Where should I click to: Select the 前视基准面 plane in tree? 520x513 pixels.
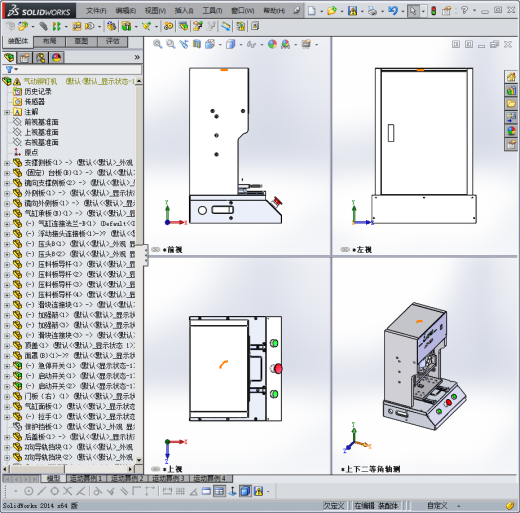(x=41, y=122)
